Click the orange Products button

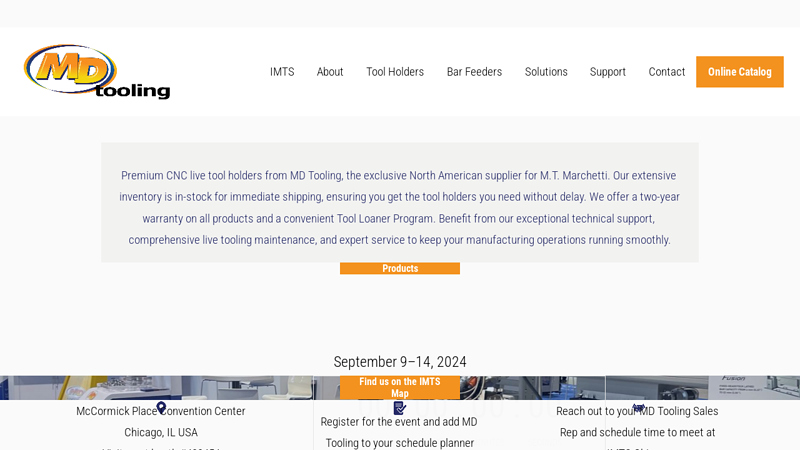coord(400,268)
